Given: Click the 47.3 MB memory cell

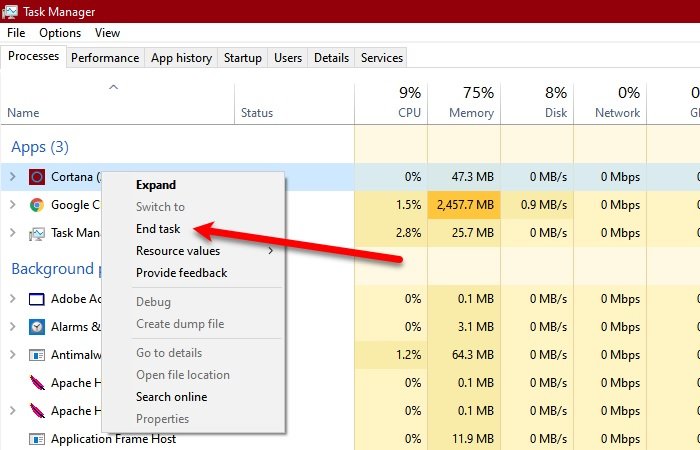Looking at the screenshot, I should pyautogui.click(x=464, y=177).
